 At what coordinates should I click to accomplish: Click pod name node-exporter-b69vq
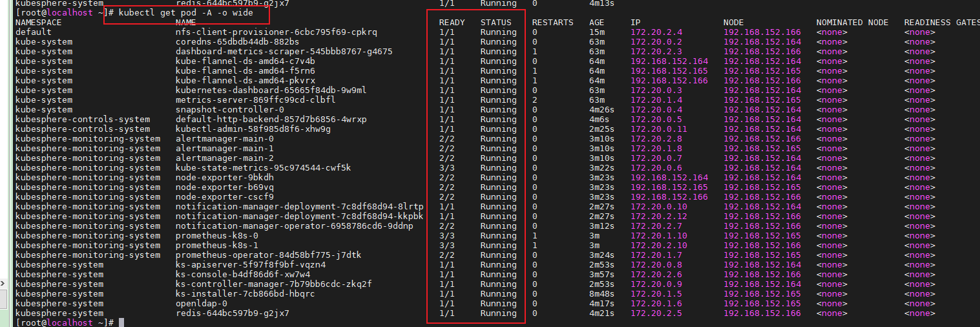[225, 187]
